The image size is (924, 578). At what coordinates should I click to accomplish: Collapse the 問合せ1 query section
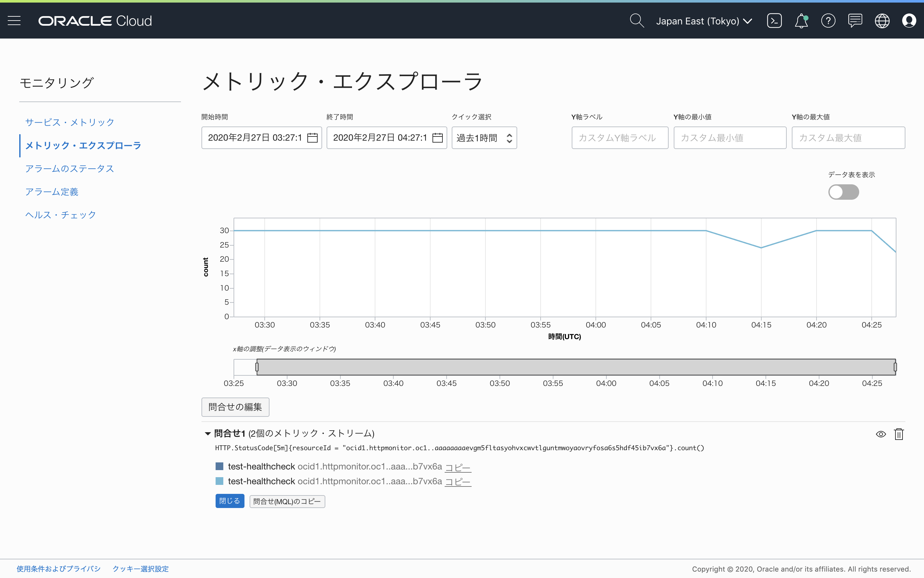click(208, 433)
